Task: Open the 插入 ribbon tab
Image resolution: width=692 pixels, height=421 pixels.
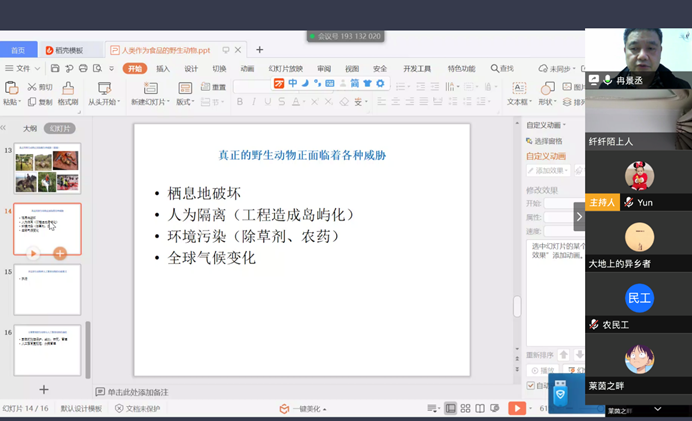Action: click(x=163, y=69)
